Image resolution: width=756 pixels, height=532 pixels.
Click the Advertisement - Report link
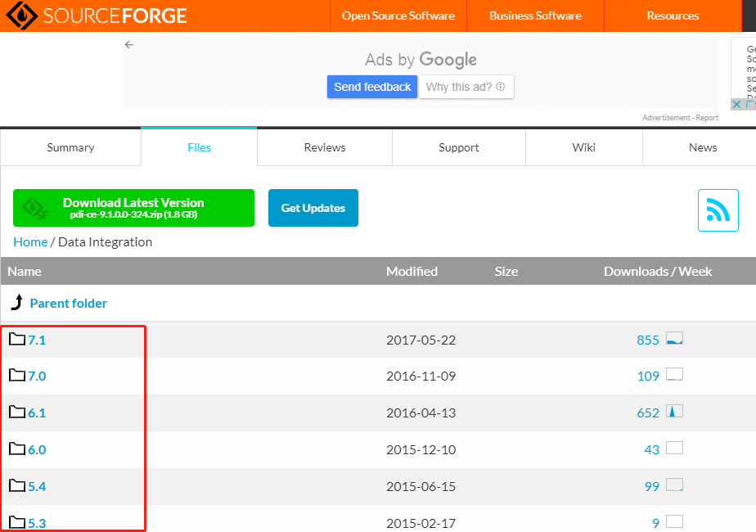tap(680, 118)
